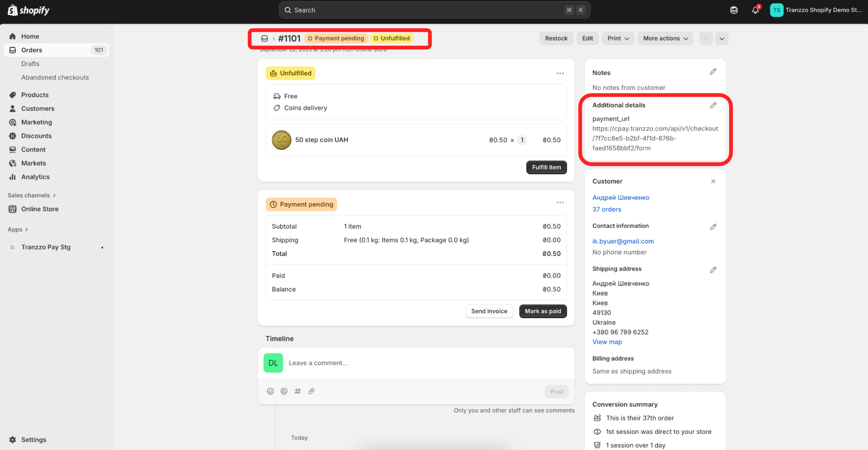Click the notifications bell icon
Viewport: 868px width, 450px height.
coord(755,10)
